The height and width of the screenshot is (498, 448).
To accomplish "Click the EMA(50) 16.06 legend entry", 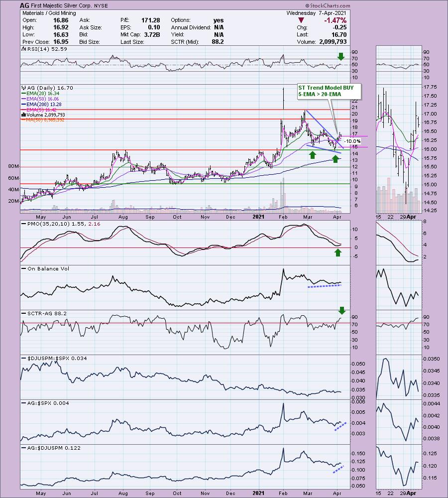I will point(43,99).
